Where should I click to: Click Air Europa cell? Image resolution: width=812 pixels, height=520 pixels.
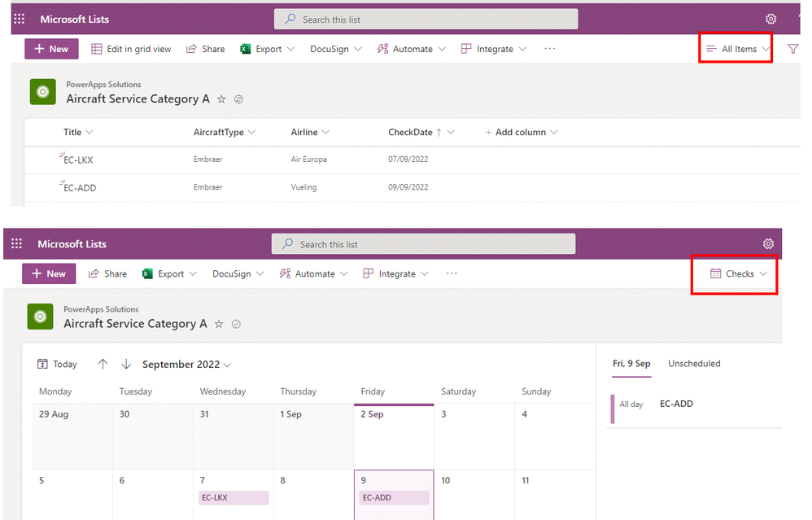[x=308, y=159]
